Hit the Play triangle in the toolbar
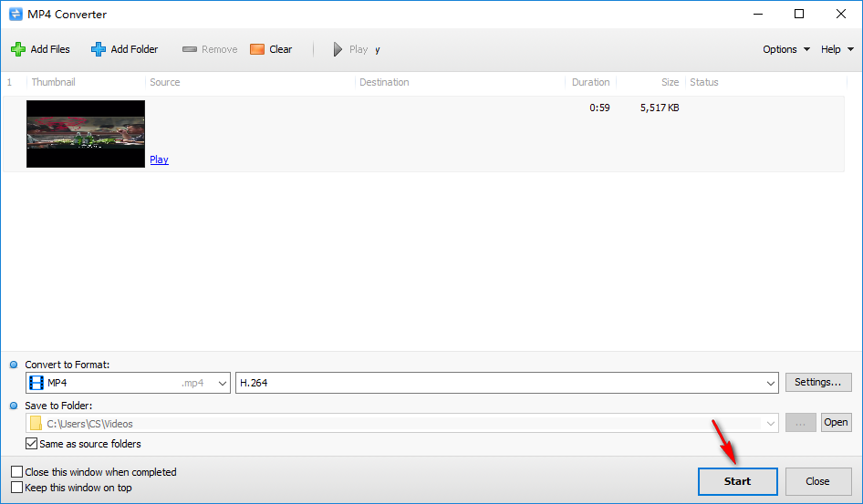Viewport: 863px width, 504px height. click(x=338, y=49)
